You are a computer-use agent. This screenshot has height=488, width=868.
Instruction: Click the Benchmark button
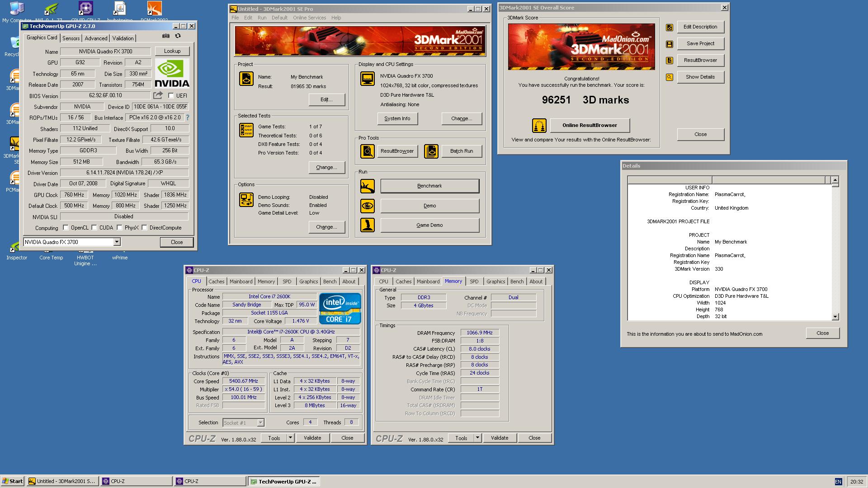429,186
